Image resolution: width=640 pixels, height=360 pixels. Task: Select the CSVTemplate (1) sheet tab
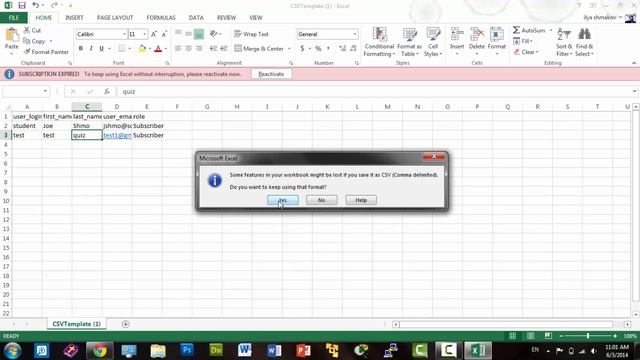point(77,324)
